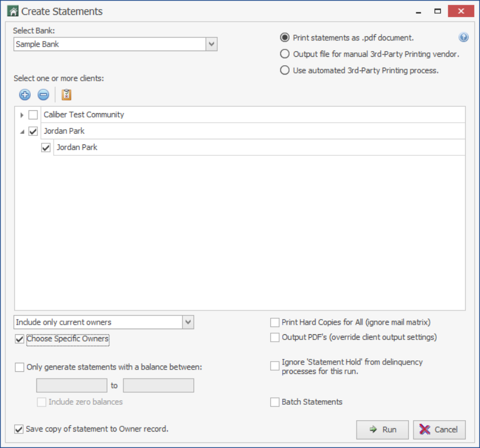Viewport: 480px width, 448px height.
Task: Open the Include only current owners dropdown
Action: point(188,322)
